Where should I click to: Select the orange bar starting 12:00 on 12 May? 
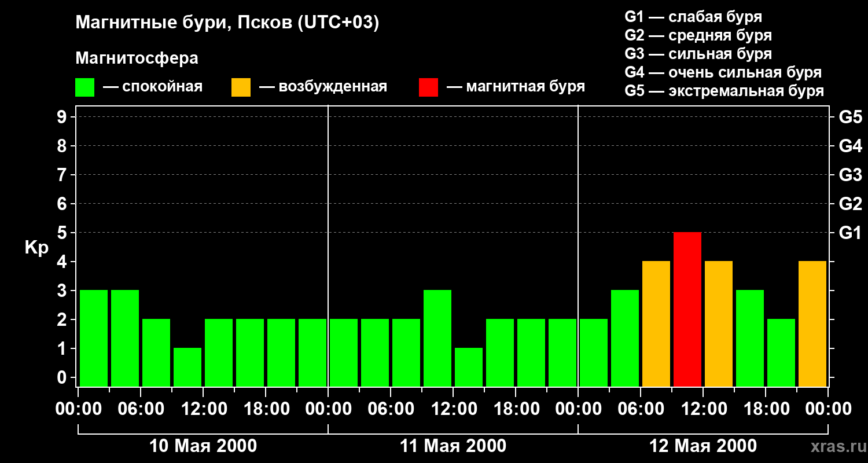click(x=719, y=324)
